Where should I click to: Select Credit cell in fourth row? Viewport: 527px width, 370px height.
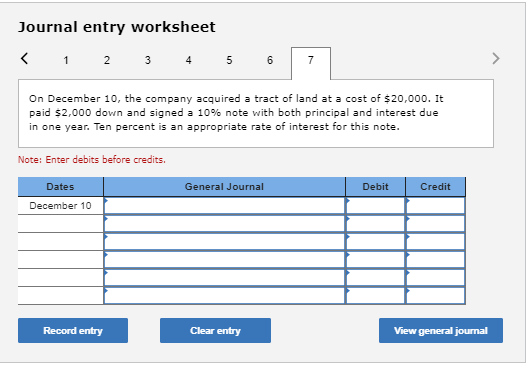click(x=436, y=260)
